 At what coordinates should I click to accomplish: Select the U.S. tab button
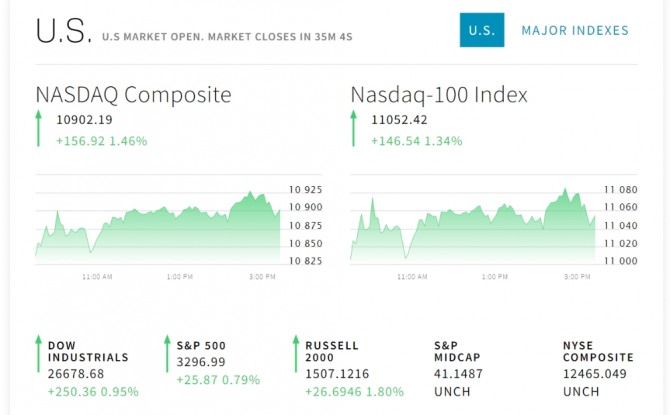482,30
